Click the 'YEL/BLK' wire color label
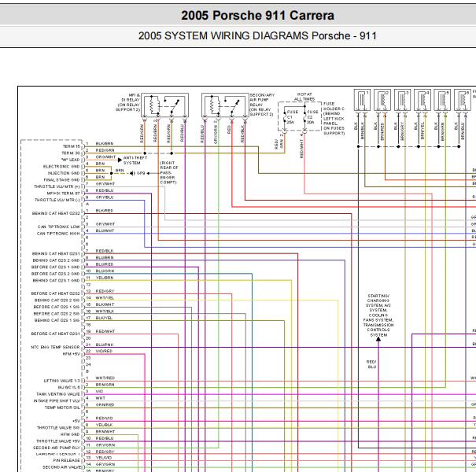Screen dimensions: 476x472 click(x=104, y=425)
